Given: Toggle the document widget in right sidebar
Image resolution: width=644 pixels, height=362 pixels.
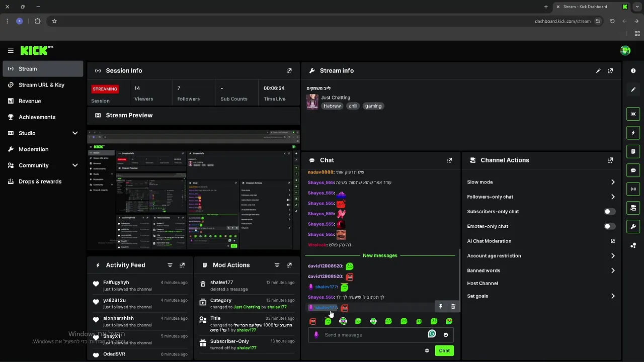Looking at the screenshot, I should click(633, 151).
